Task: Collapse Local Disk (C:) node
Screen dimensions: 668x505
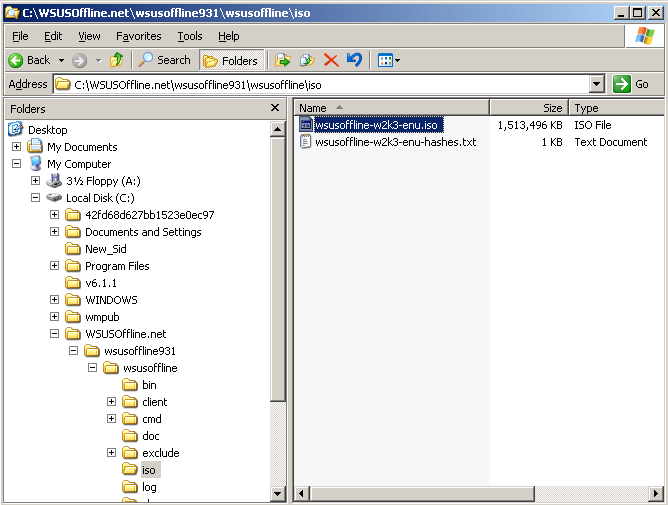Action: click(35, 198)
